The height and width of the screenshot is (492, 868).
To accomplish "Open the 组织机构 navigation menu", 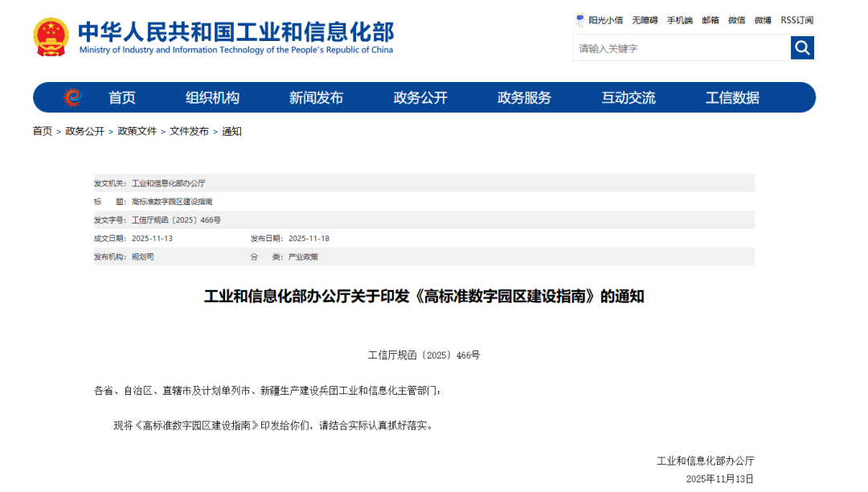I will (213, 97).
